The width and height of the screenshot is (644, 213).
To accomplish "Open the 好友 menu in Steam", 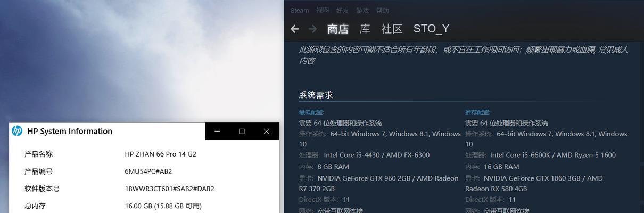I will point(343,10).
